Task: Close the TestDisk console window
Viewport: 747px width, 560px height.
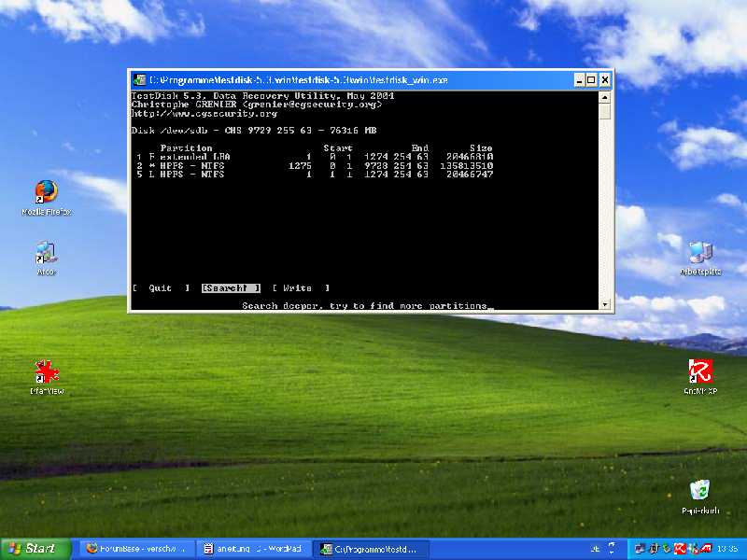Action: coord(604,80)
